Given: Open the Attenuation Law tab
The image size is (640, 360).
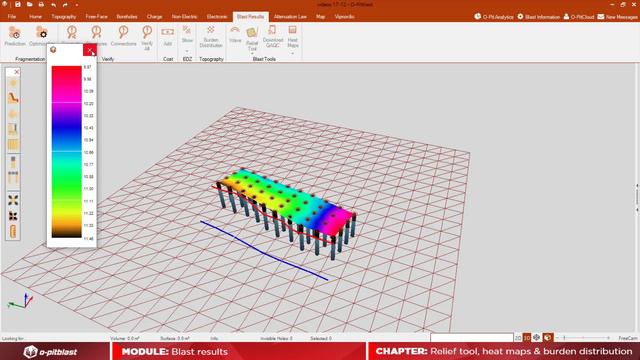Looking at the screenshot, I should [x=290, y=17].
